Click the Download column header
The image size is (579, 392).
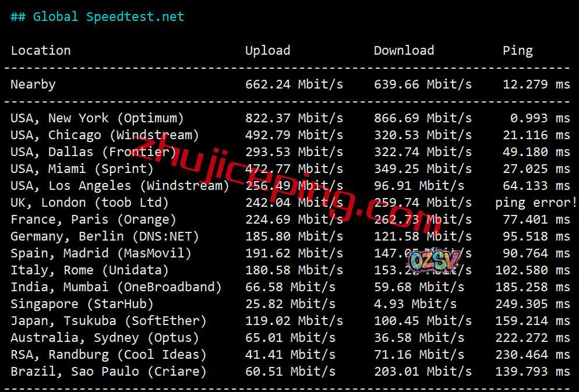tap(404, 50)
